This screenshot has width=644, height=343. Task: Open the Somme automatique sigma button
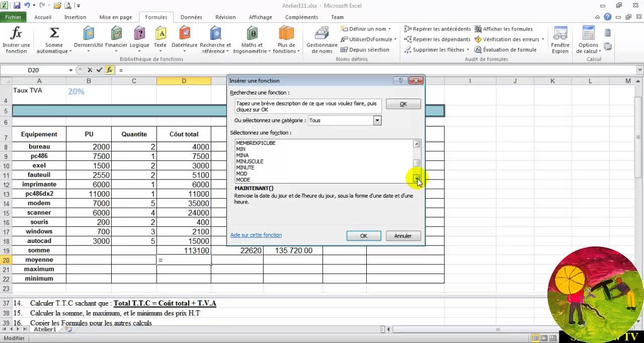54,40
